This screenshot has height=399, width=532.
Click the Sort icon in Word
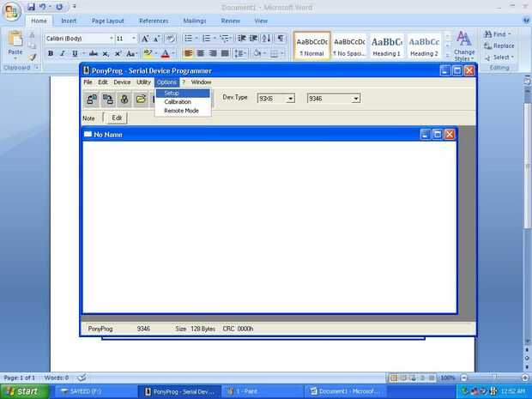(266, 39)
